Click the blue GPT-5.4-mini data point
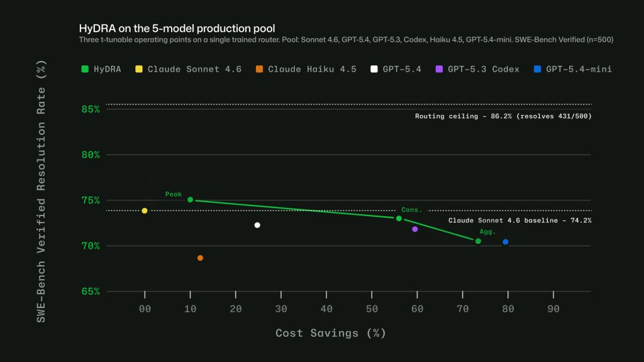The height and width of the screenshot is (362, 644). (x=506, y=242)
